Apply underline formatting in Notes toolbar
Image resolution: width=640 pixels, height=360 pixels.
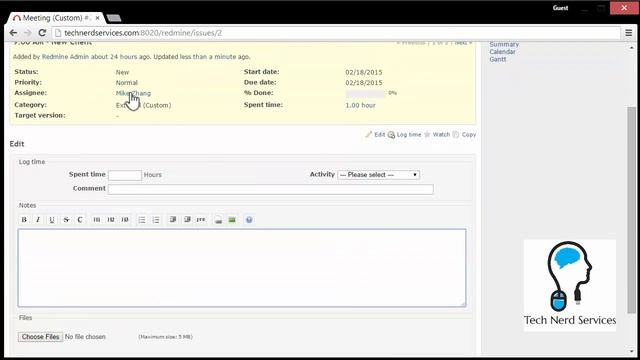(x=52, y=220)
